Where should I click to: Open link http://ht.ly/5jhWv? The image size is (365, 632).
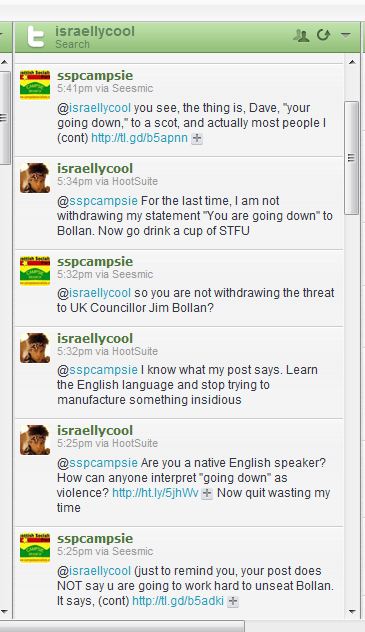(155, 493)
